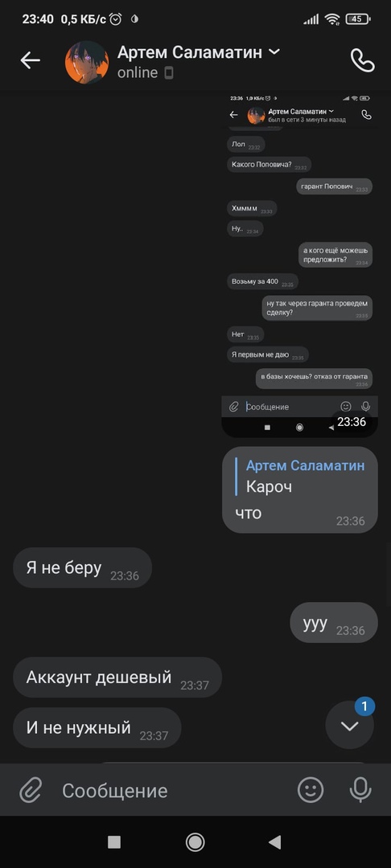Select the 'И не нужный' message bubble
This screenshot has width=391, height=868.
pyautogui.click(x=97, y=727)
